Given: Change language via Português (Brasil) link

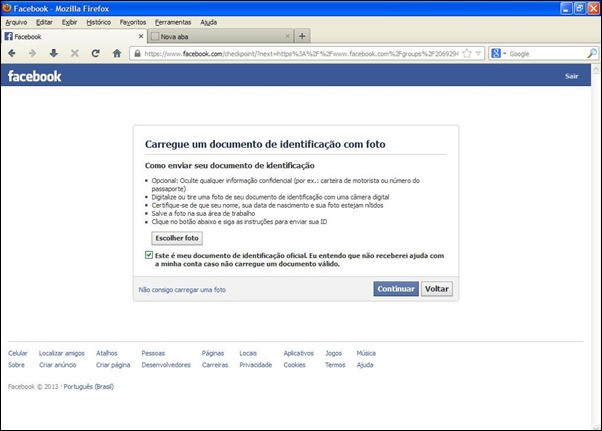Looking at the screenshot, I should click(89, 386).
